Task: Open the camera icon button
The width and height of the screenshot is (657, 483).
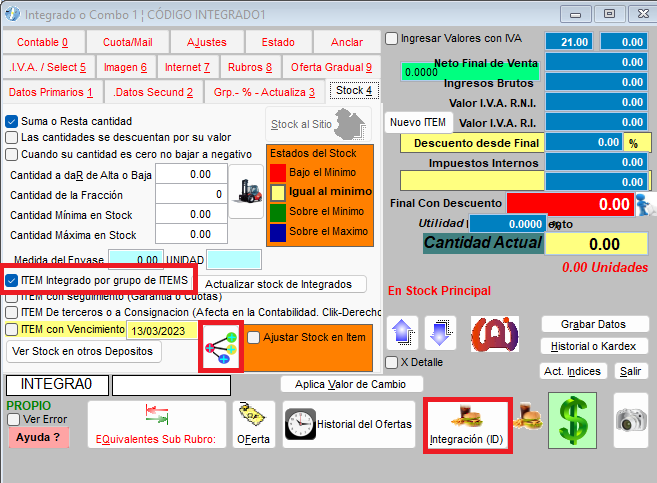Action: pyautogui.click(x=631, y=420)
